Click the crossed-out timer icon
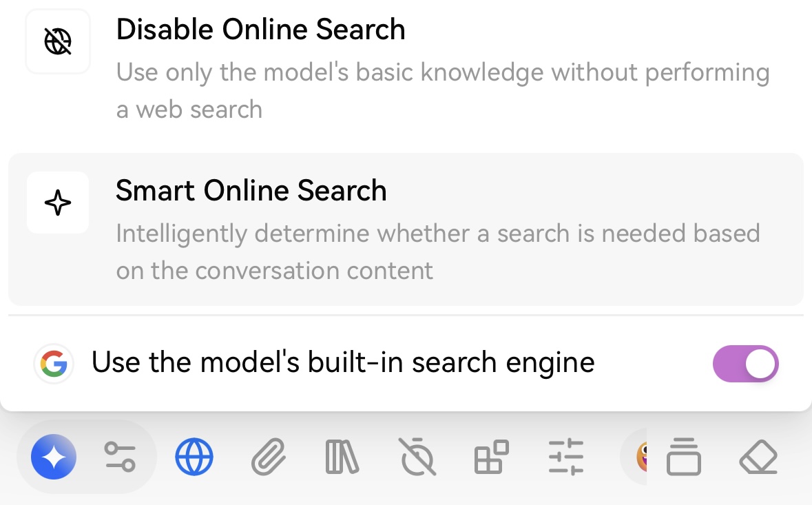This screenshot has width=812, height=505. (x=417, y=457)
